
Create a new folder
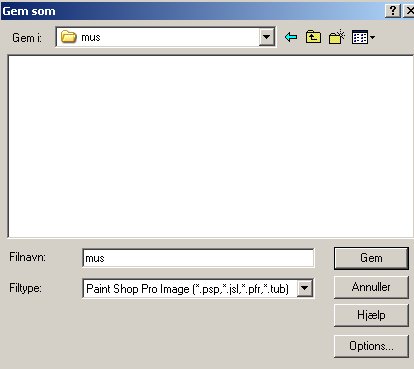337,37
